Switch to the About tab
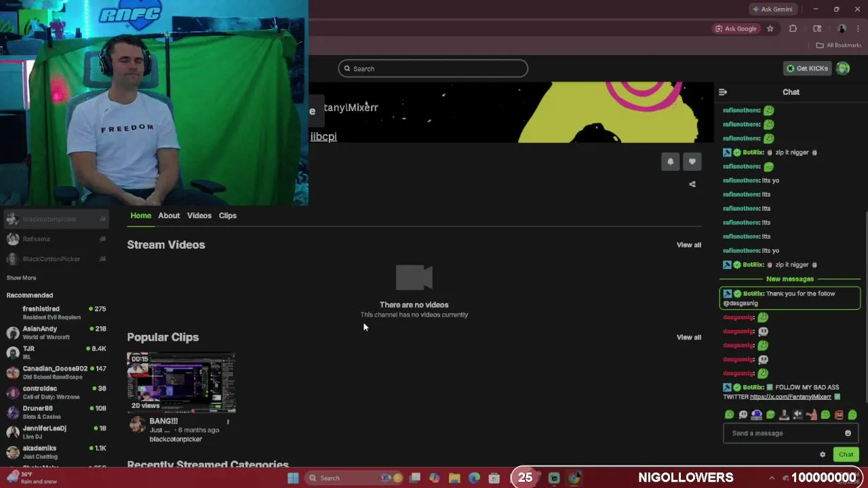Viewport: 868px width, 488px height. coord(169,216)
